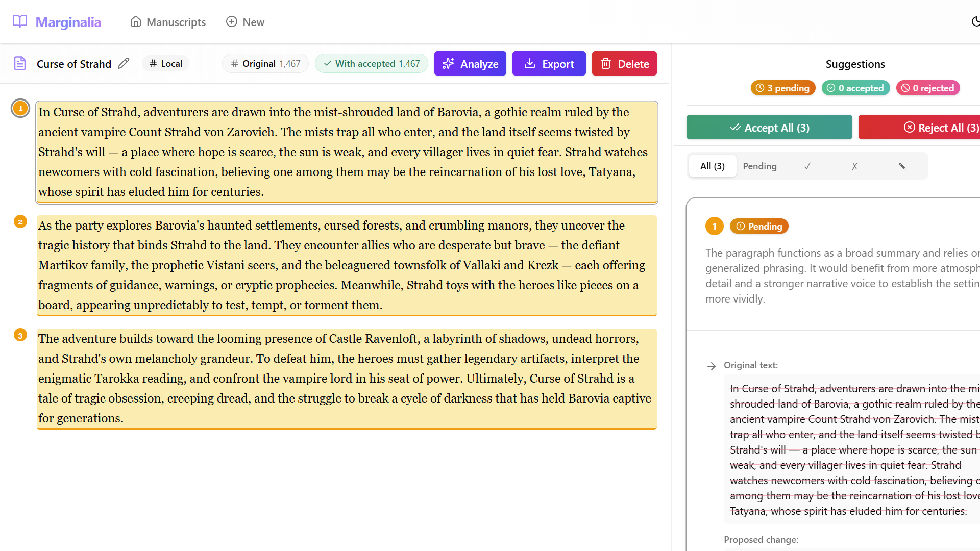Click the struck-through original text block

852,449
